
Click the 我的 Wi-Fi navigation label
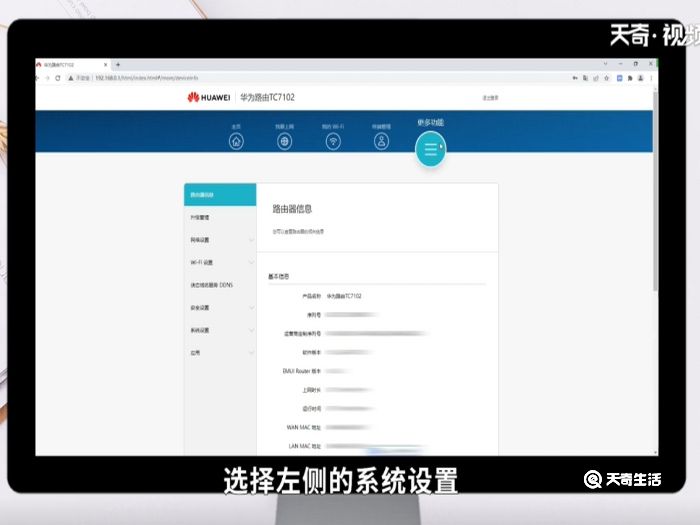(333, 127)
